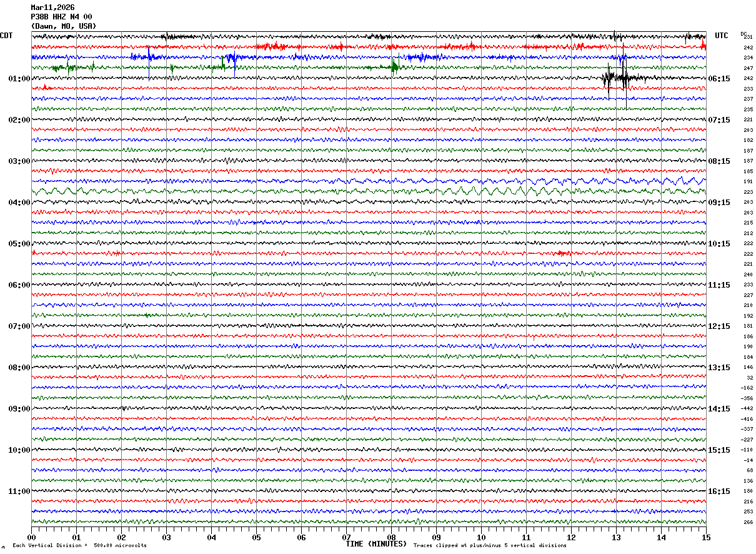This screenshot has height=554, width=756.
Task: Click the "Each Vertical Division = 500.00 microvolts" note
Action: (79, 546)
